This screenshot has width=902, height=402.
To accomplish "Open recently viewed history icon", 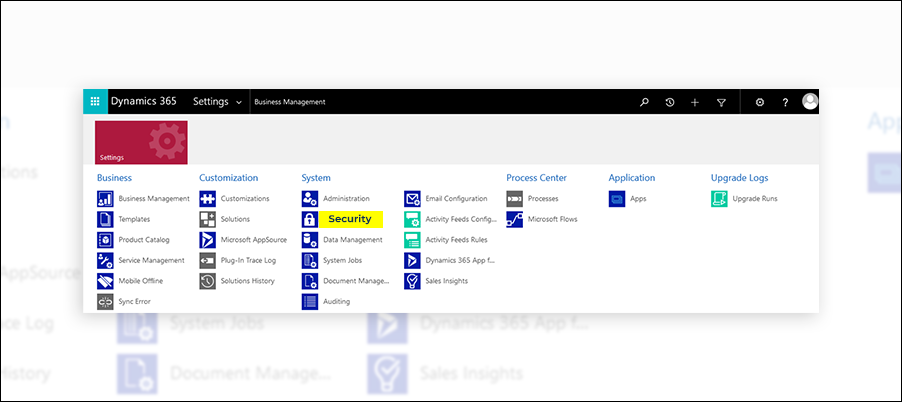I will coord(670,102).
